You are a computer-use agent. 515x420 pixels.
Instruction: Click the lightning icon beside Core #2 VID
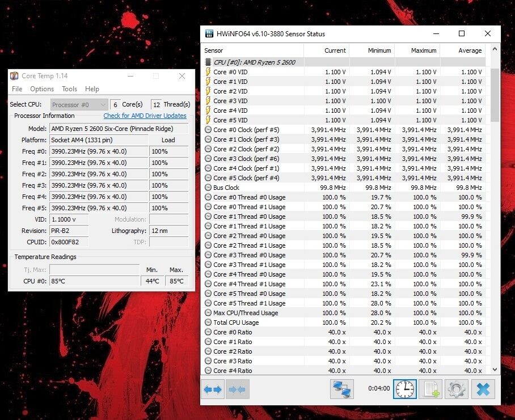[x=208, y=91]
